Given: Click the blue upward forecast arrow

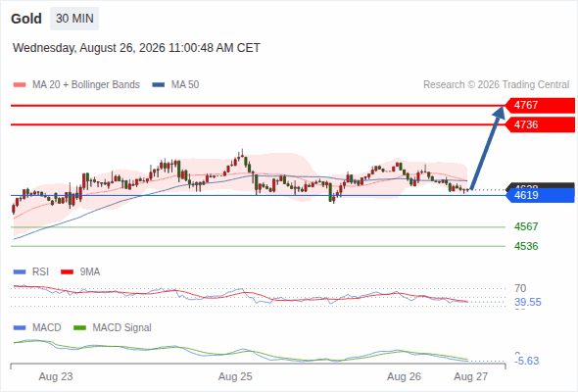Looking at the screenshot, I should (487, 148).
